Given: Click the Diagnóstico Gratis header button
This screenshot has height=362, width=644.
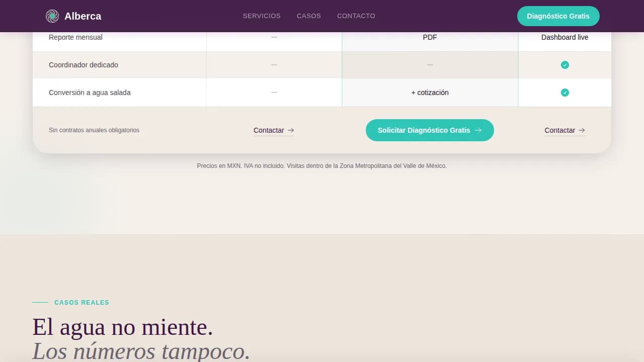Looking at the screenshot, I should 558,16.
